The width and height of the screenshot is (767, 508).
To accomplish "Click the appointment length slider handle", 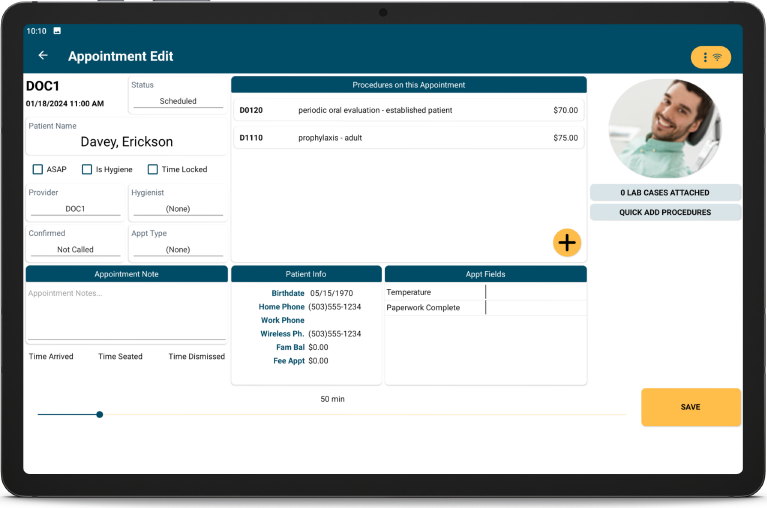I will [100, 414].
